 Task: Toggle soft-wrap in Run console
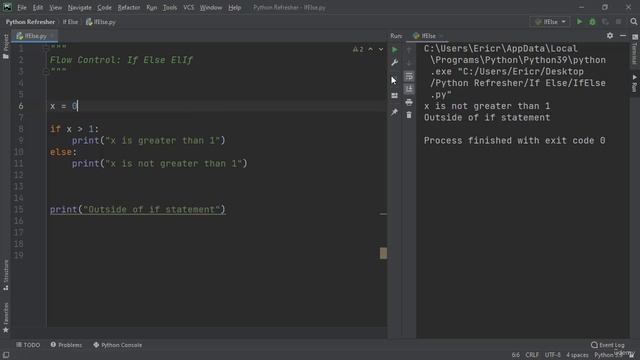click(409, 76)
